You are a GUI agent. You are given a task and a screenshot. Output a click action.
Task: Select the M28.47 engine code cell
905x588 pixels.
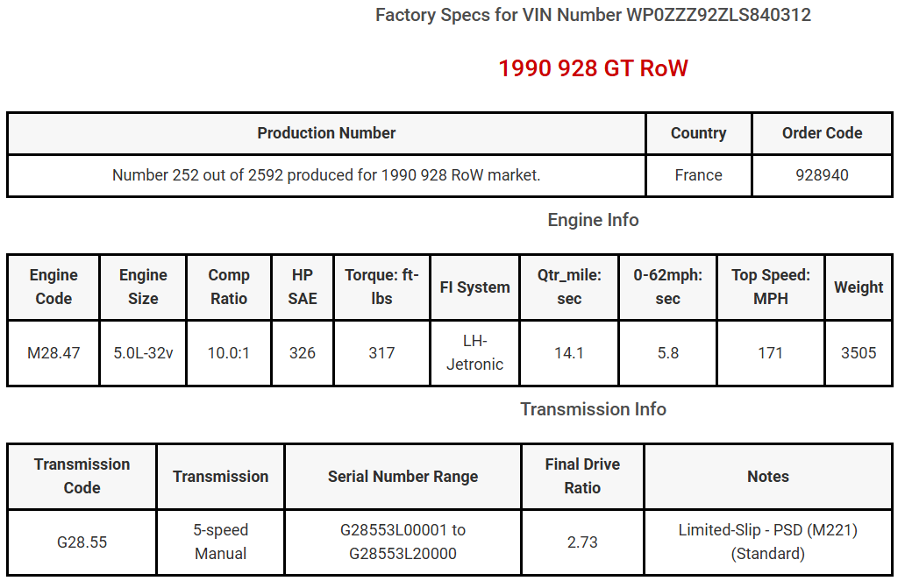click(x=53, y=353)
